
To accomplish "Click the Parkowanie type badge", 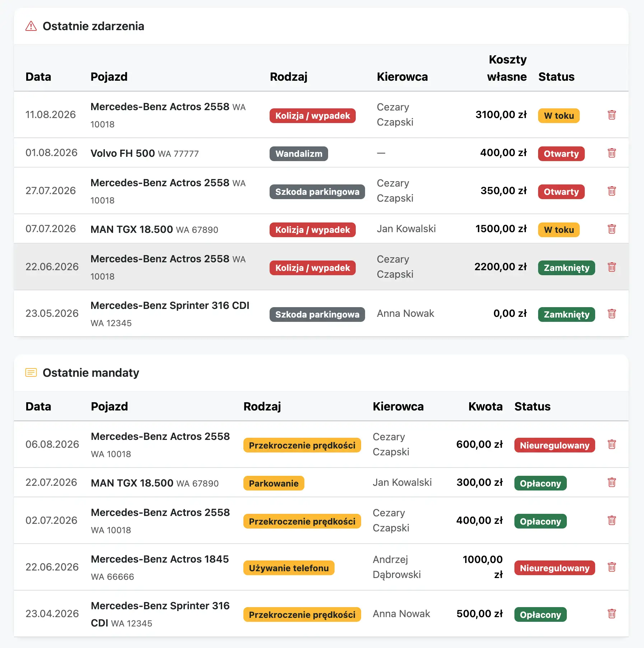I will (274, 483).
